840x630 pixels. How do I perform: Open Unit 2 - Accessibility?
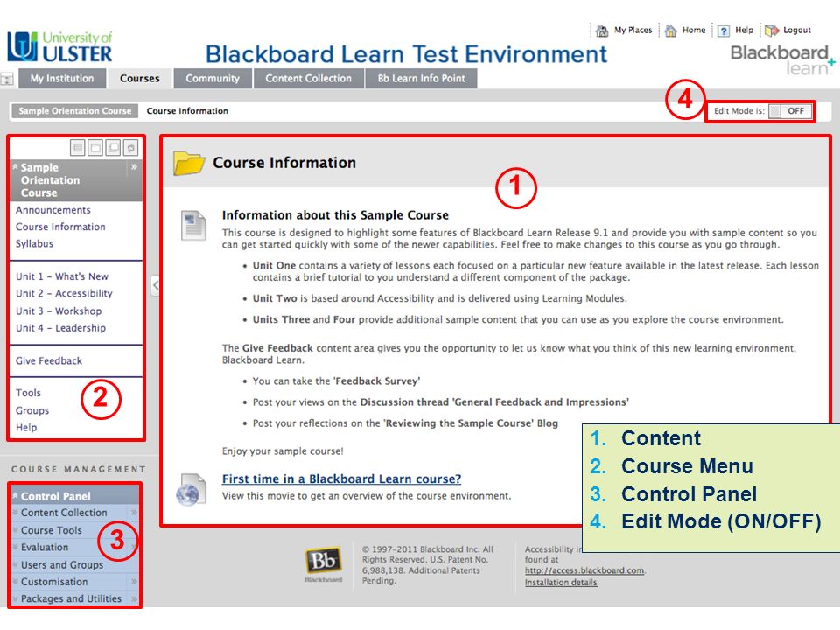(x=64, y=293)
